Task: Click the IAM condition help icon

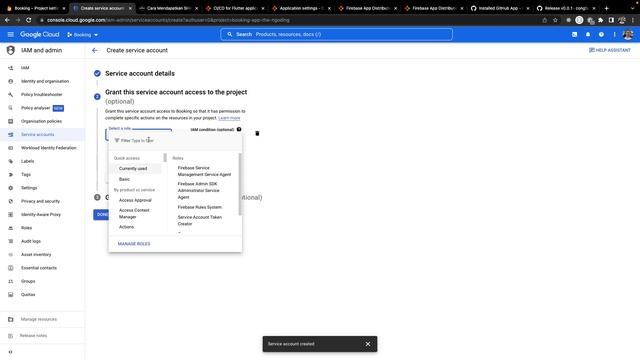Action: (239, 129)
